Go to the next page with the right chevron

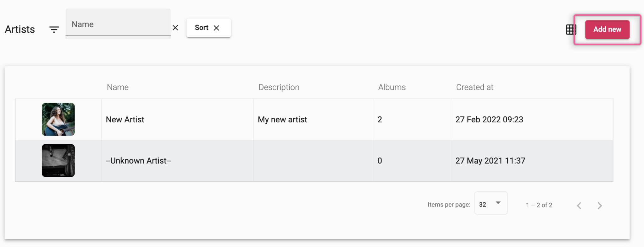tap(599, 205)
